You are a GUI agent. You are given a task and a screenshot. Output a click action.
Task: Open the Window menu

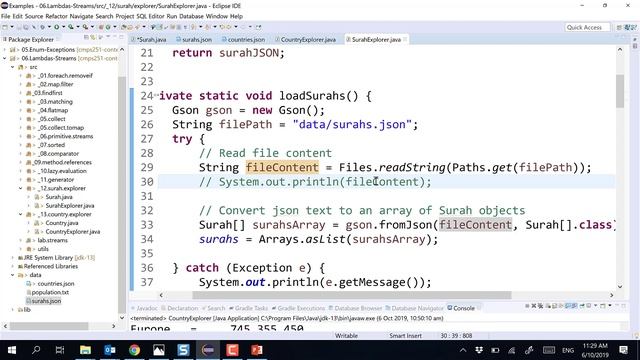point(217,16)
